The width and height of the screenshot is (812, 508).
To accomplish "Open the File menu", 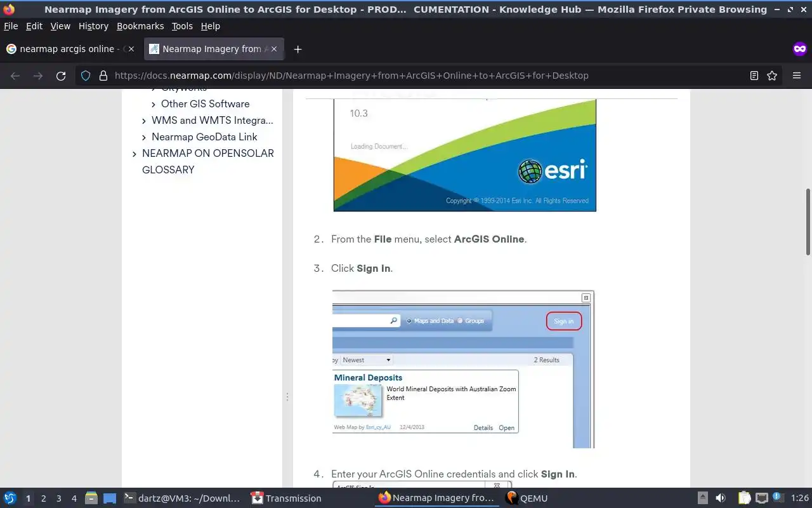I will tap(11, 26).
